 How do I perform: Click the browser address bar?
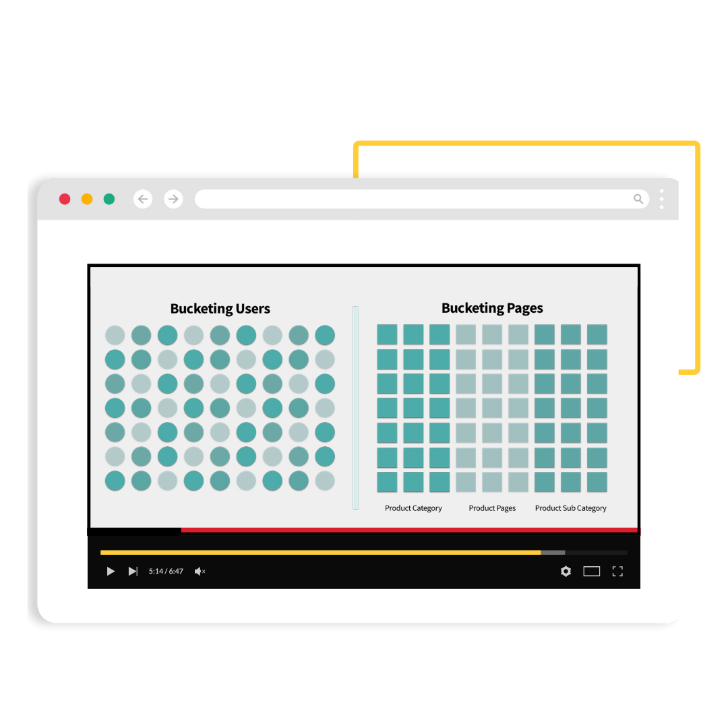point(421,199)
